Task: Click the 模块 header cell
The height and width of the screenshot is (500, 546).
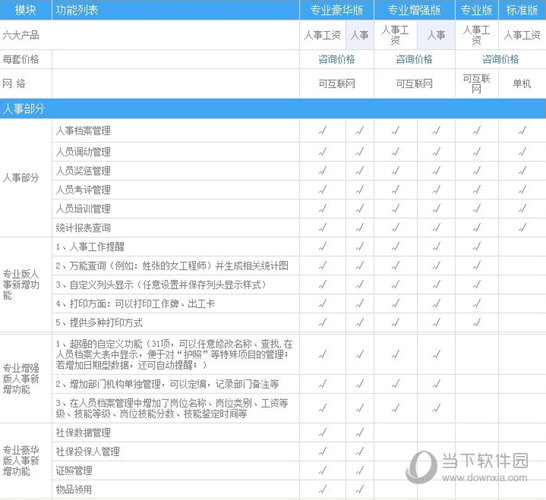Action: [x=25, y=10]
